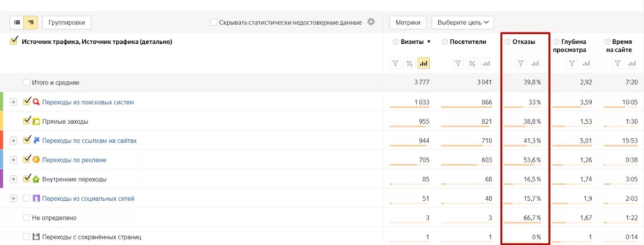The width and height of the screenshot is (644, 245).
Task: Switch to flat list view icon
Action: click(x=17, y=23)
